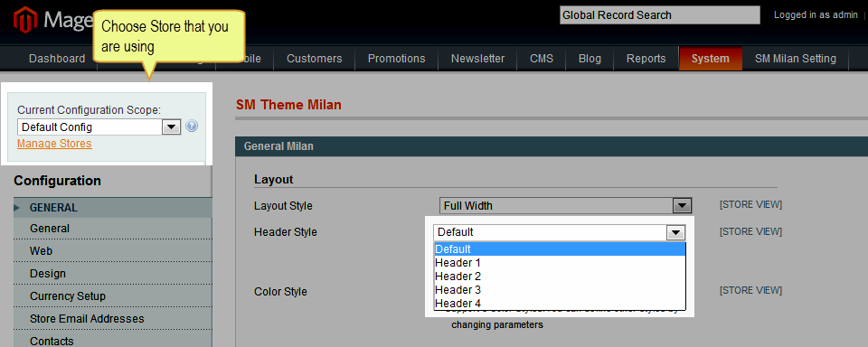Image resolution: width=868 pixels, height=347 pixels.
Task: Select the Default header option
Action: coord(560,249)
